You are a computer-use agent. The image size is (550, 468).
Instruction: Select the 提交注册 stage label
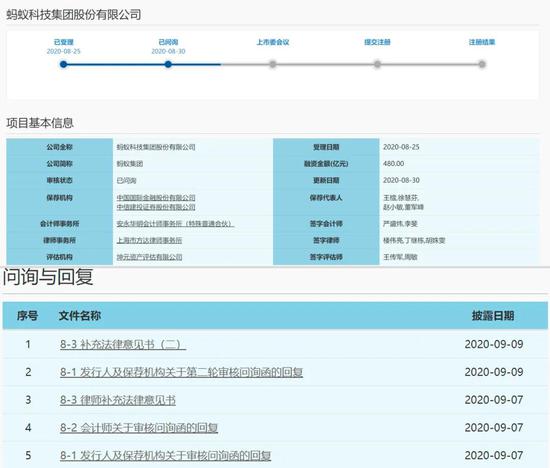[377, 42]
